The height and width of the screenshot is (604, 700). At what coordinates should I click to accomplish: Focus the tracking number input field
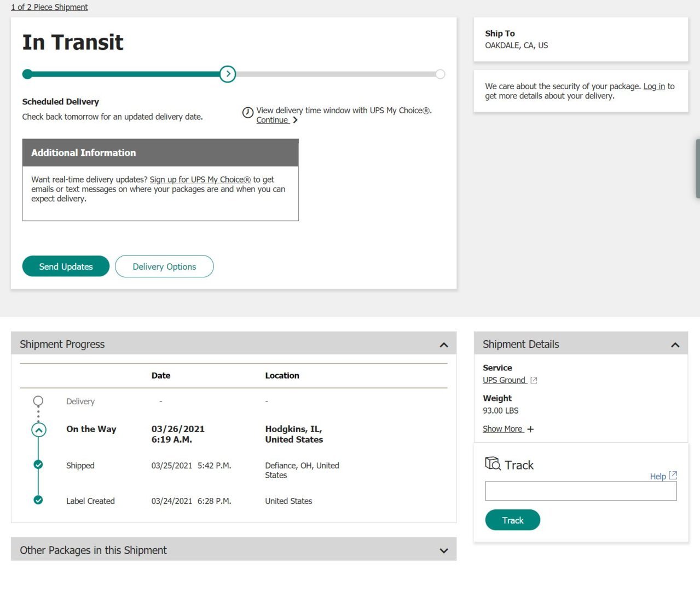point(581,491)
